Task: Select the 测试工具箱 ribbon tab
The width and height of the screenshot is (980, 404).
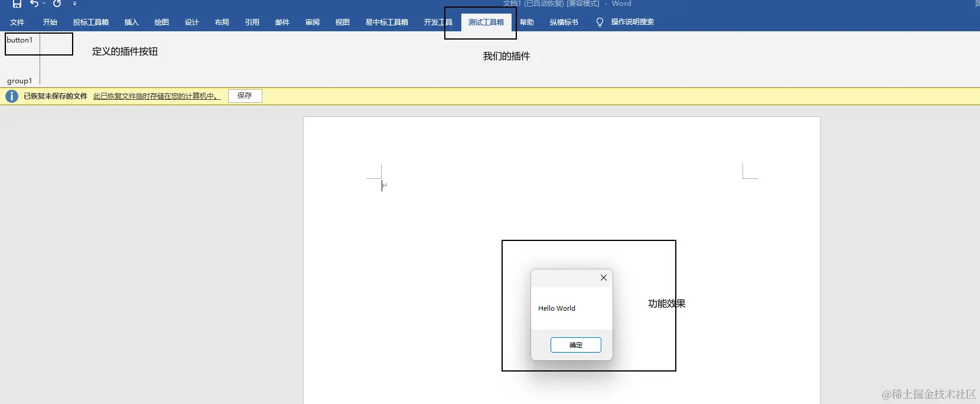Action: [x=486, y=22]
